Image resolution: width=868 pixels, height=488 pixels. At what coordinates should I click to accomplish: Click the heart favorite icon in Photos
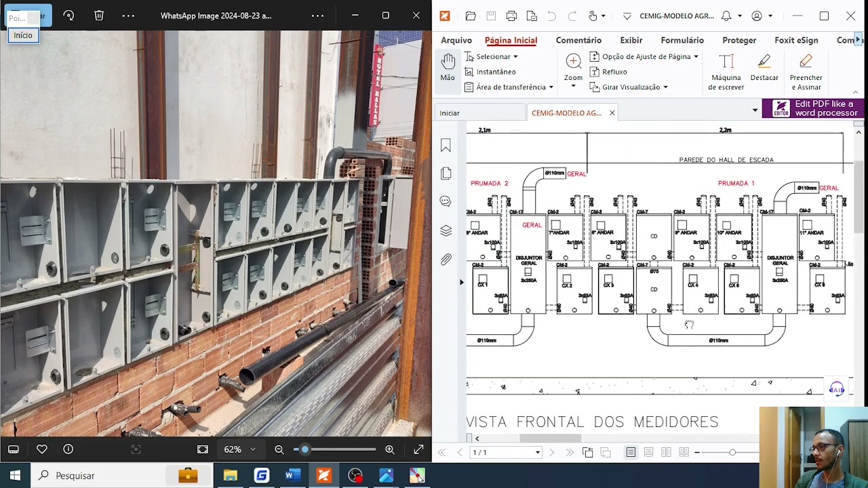click(x=42, y=449)
